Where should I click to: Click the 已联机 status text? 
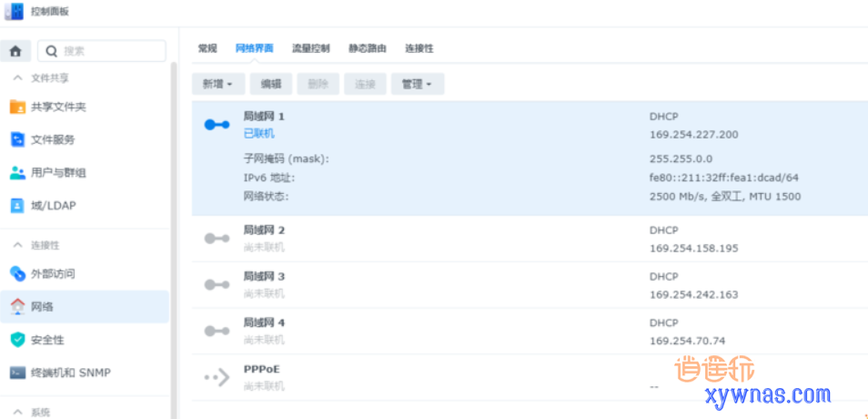pos(259,134)
